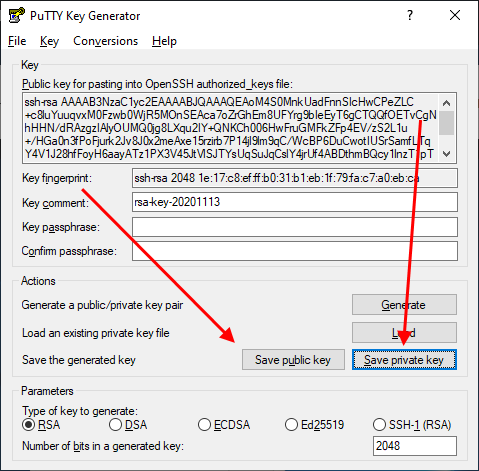
Task: Click the Confirm passphrase field
Action: click(295, 251)
